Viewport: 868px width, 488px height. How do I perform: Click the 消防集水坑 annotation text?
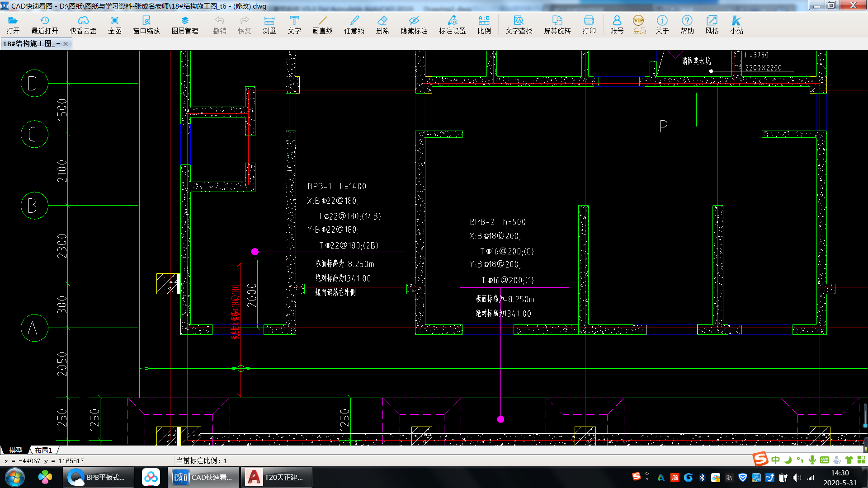click(696, 61)
